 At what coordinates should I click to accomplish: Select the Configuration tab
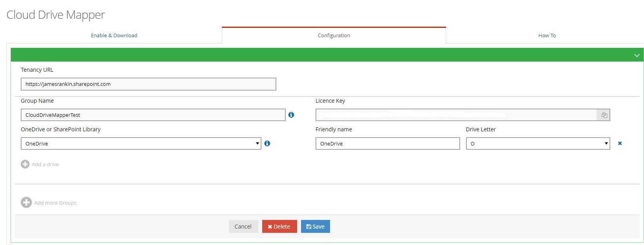(334, 35)
